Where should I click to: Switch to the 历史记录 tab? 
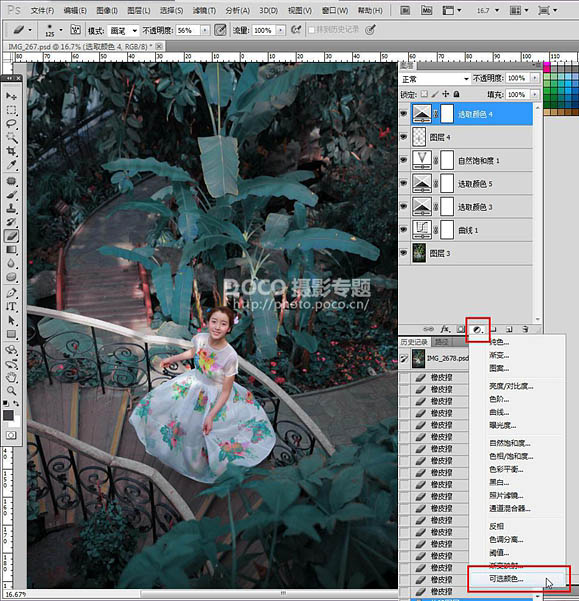click(414, 342)
